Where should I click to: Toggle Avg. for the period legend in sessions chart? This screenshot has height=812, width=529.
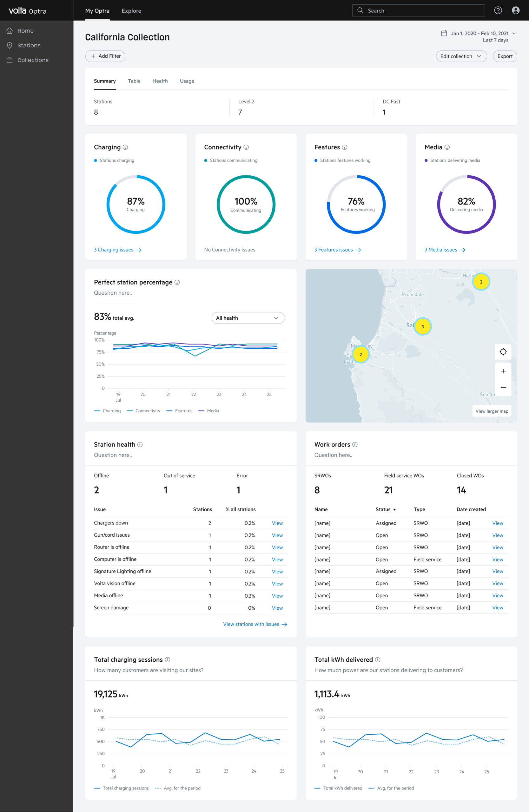[178, 788]
